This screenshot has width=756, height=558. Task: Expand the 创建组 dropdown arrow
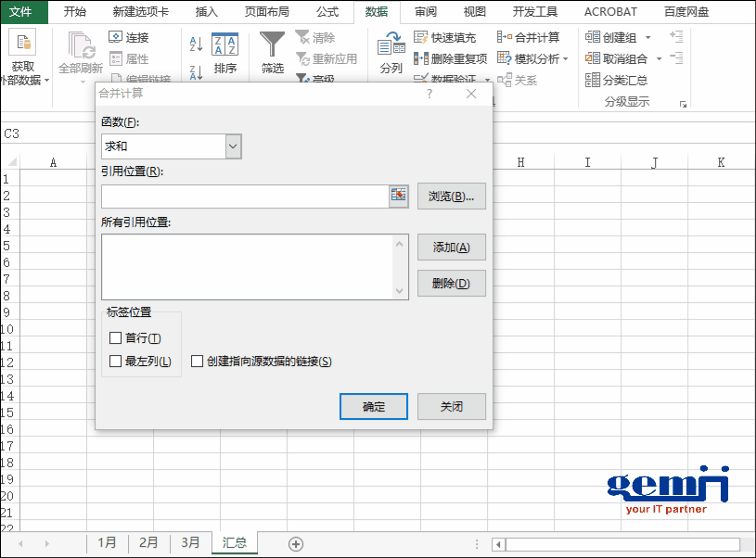tap(647, 38)
